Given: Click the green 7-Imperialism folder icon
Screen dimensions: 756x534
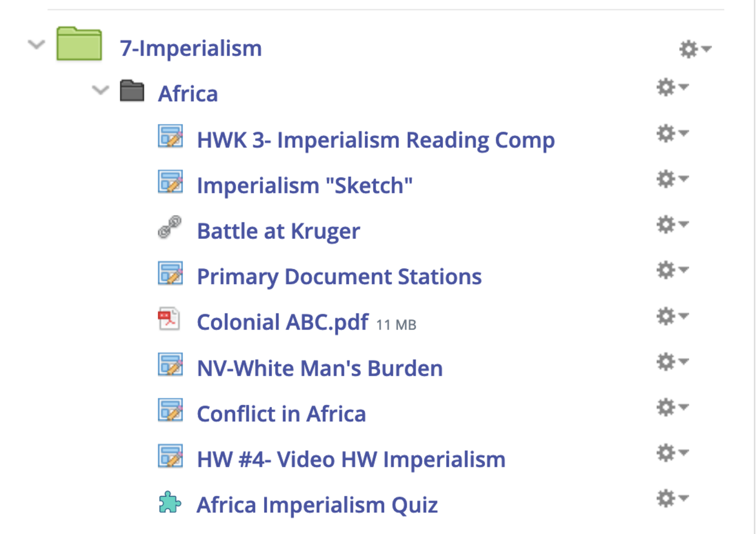Looking at the screenshot, I should (79, 44).
